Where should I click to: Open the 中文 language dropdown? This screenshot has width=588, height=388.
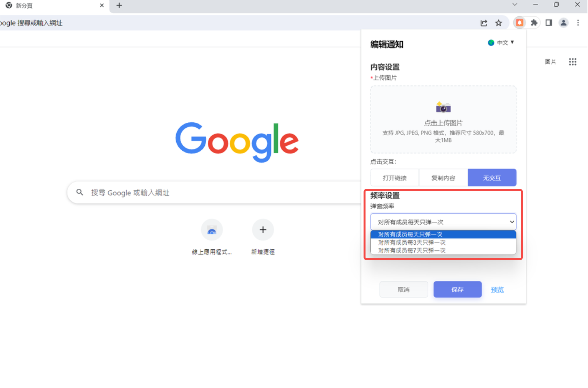point(505,43)
